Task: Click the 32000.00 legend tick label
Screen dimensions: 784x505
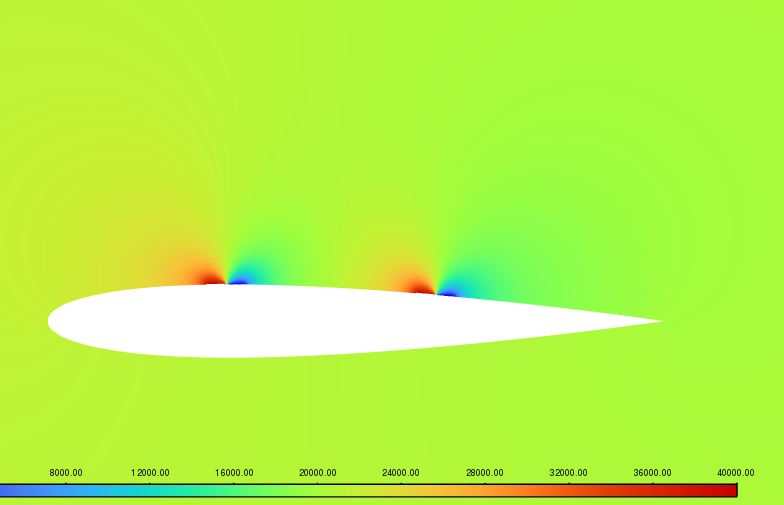Action: [568, 473]
